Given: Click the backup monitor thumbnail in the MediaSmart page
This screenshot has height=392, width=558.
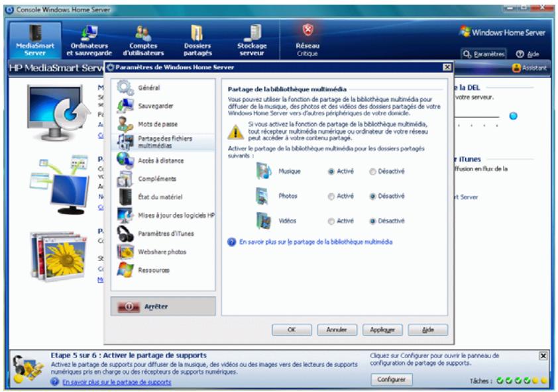Looking at the screenshot, I should [59, 113].
